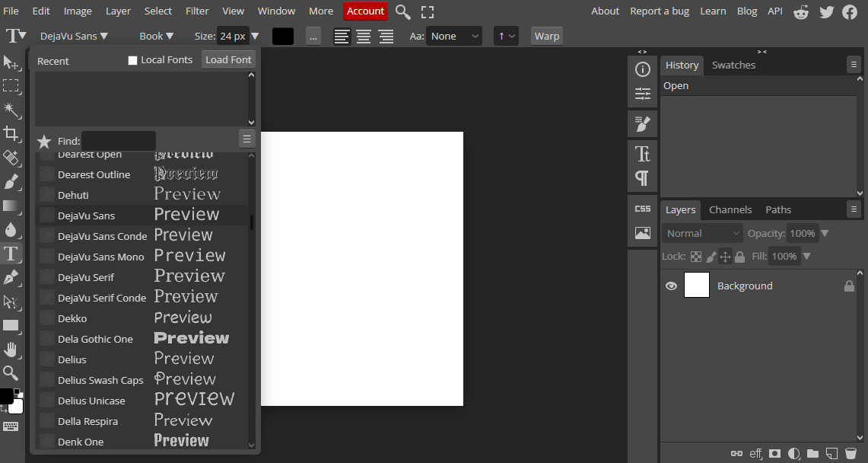Delete layer with trash icon
The height and width of the screenshot is (463, 868).
851,454
